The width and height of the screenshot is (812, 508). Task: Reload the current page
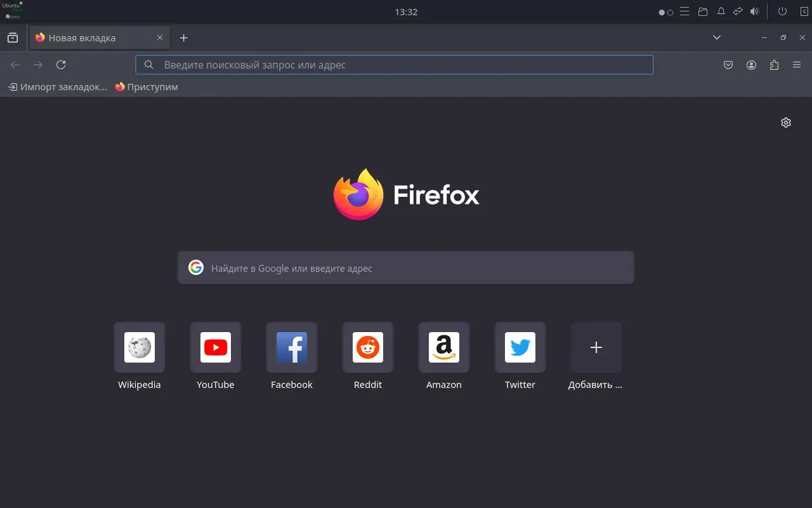(61, 65)
